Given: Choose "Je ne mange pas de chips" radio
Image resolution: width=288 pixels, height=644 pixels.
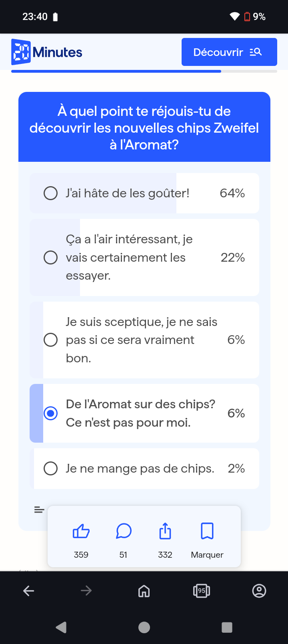Looking at the screenshot, I should coord(51,469).
